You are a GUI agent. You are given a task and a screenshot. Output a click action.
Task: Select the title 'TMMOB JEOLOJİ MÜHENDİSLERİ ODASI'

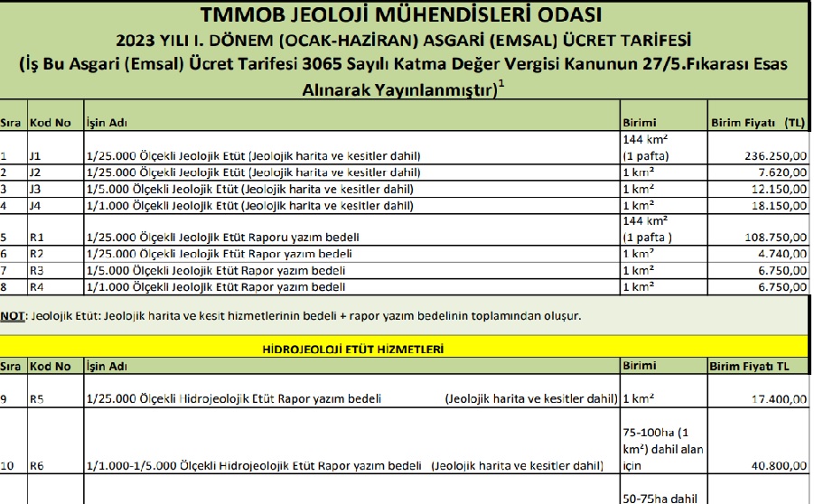401,14
